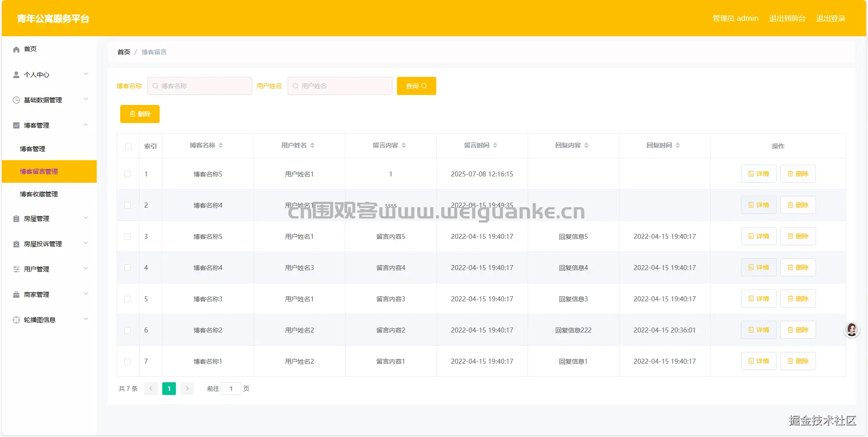Select the header select-all checkbox
Viewport: 868px width, 437px height.
click(x=128, y=146)
